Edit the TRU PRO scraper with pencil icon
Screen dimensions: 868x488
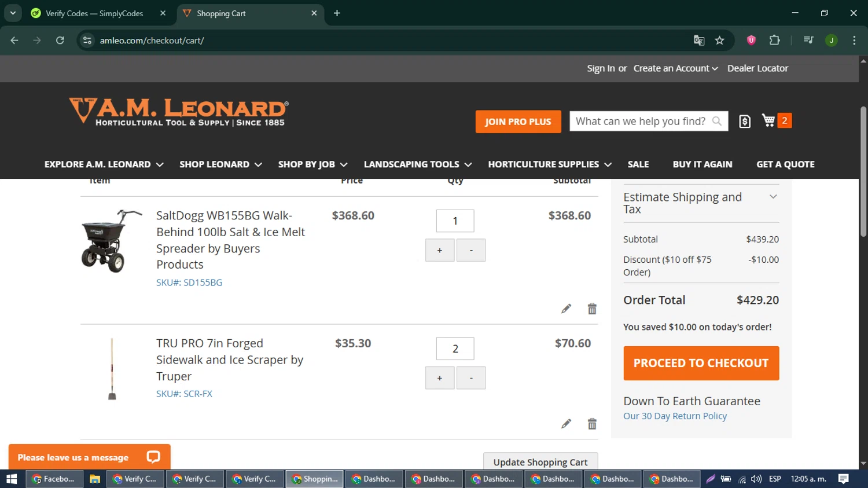[x=566, y=424]
